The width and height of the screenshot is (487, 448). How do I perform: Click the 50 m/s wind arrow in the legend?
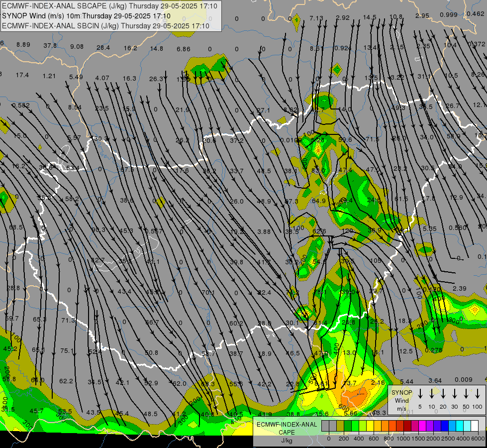[x=466, y=393]
